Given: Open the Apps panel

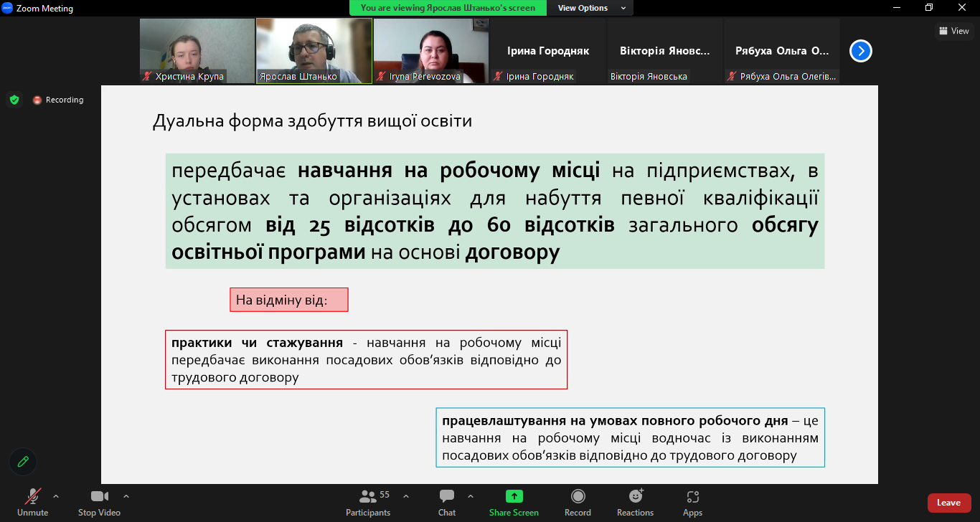Looking at the screenshot, I should [692, 502].
